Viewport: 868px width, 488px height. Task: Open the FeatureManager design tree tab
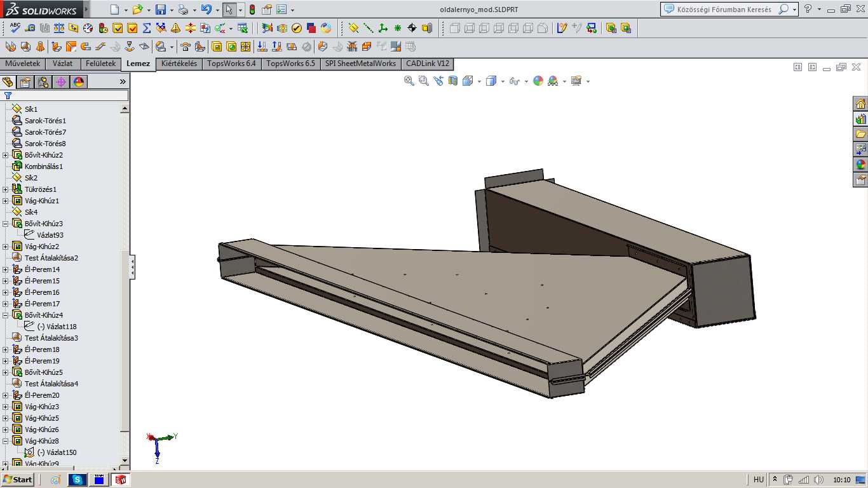pyautogui.click(x=8, y=81)
